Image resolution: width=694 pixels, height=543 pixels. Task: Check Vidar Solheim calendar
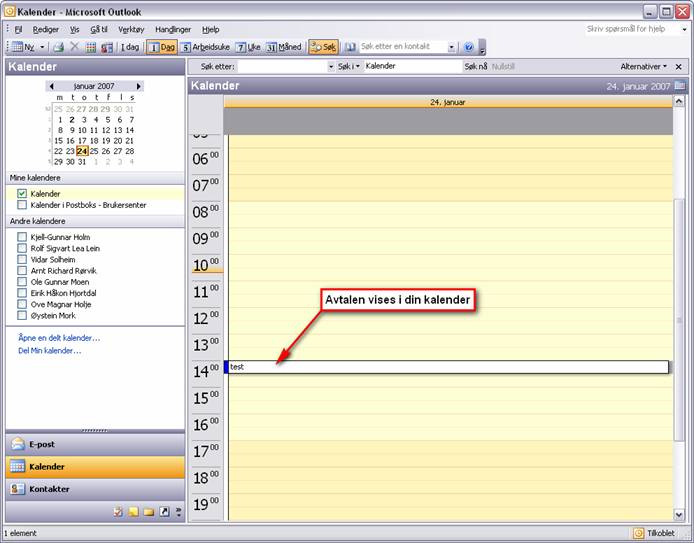pyautogui.click(x=22, y=259)
